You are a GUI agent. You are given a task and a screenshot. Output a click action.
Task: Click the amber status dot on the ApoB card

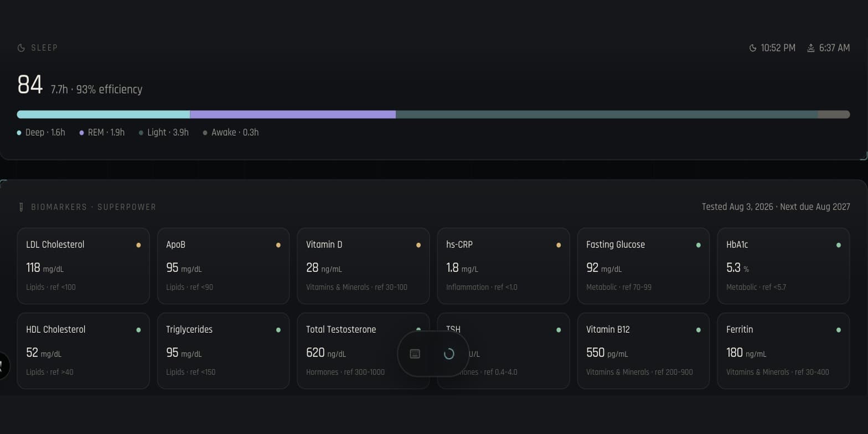pyautogui.click(x=278, y=245)
